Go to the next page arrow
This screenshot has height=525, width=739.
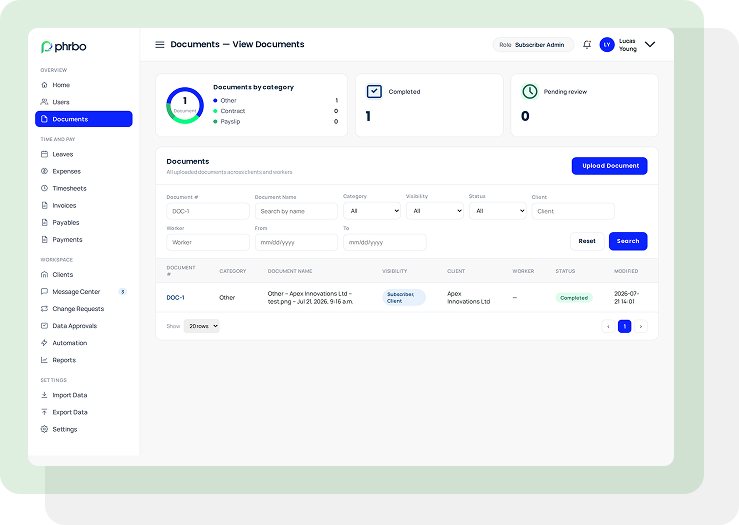(640, 326)
